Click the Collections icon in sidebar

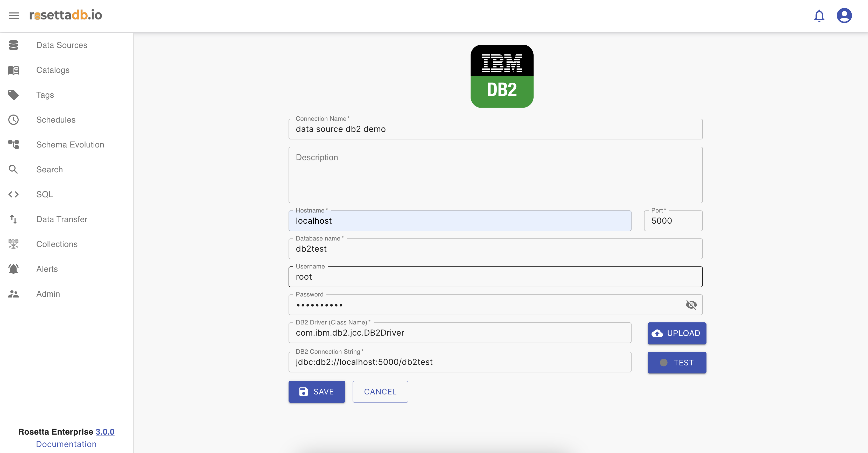click(13, 244)
